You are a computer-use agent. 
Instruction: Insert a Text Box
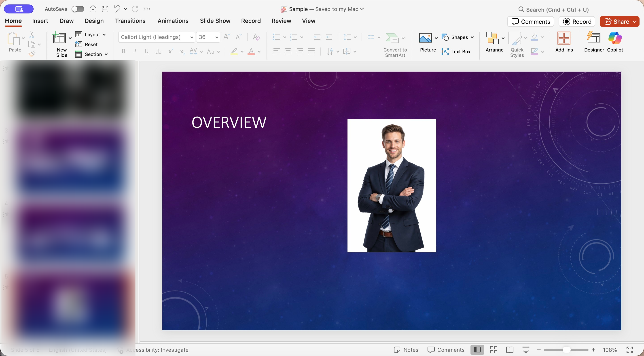pyautogui.click(x=456, y=51)
